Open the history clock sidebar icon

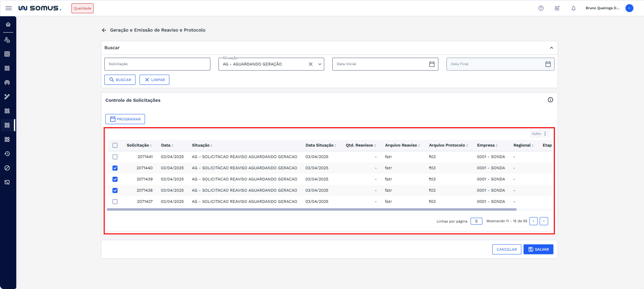[7, 154]
